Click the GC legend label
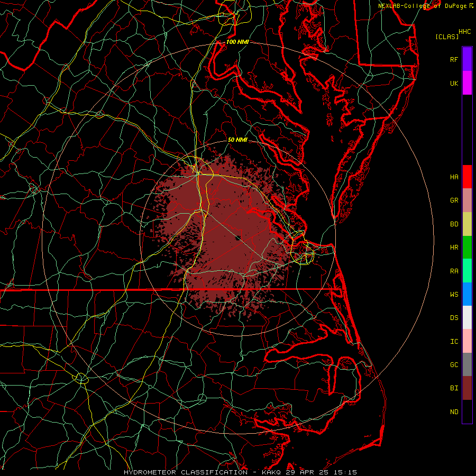 (x=454, y=365)
